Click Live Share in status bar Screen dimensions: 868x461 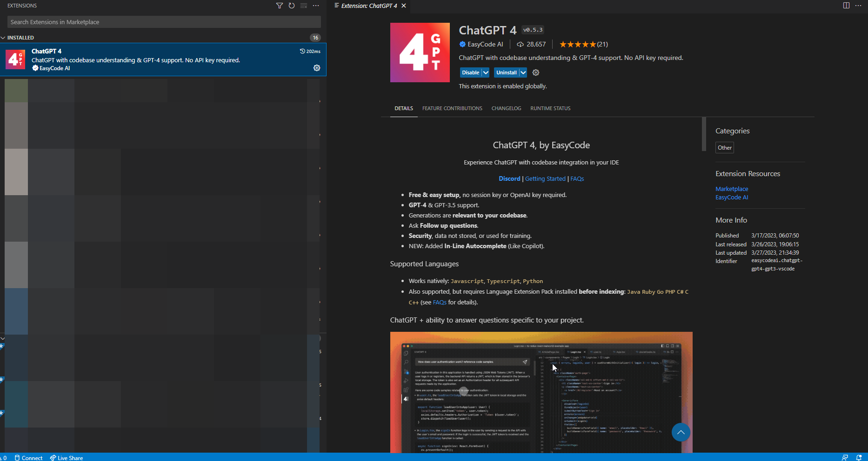pos(67,458)
